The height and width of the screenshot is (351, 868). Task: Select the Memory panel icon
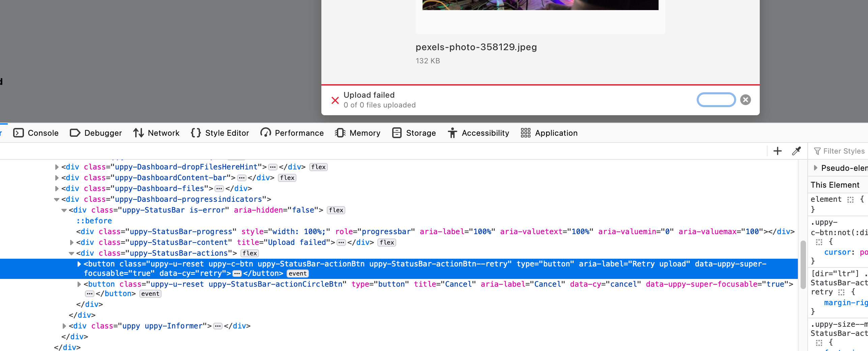340,133
